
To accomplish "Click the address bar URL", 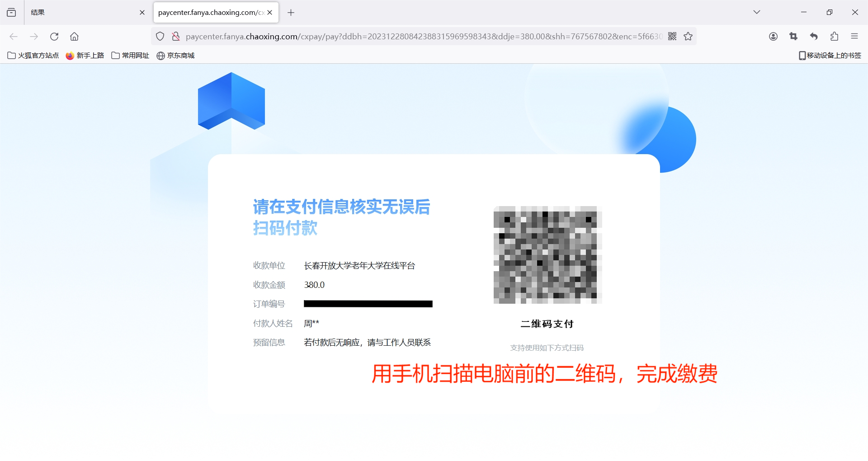I will tap(424, 37).
